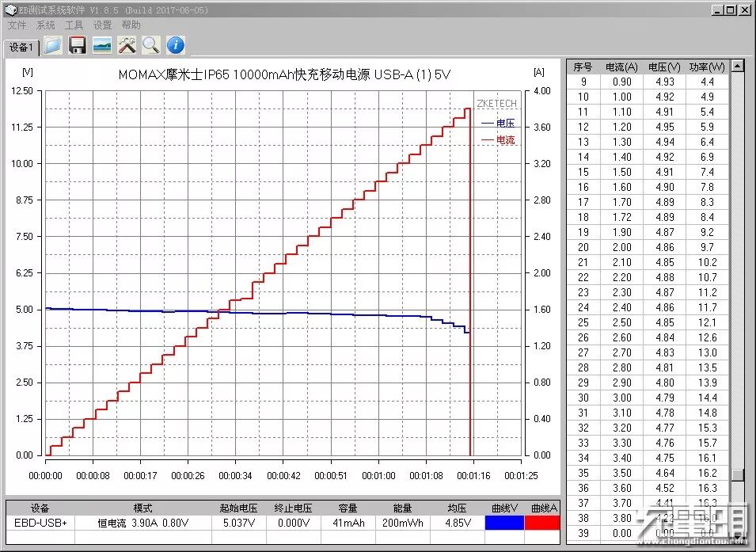Click the 4.85V average voltage cell
This screenshot has height=552, width=756.
coord(457,523)
